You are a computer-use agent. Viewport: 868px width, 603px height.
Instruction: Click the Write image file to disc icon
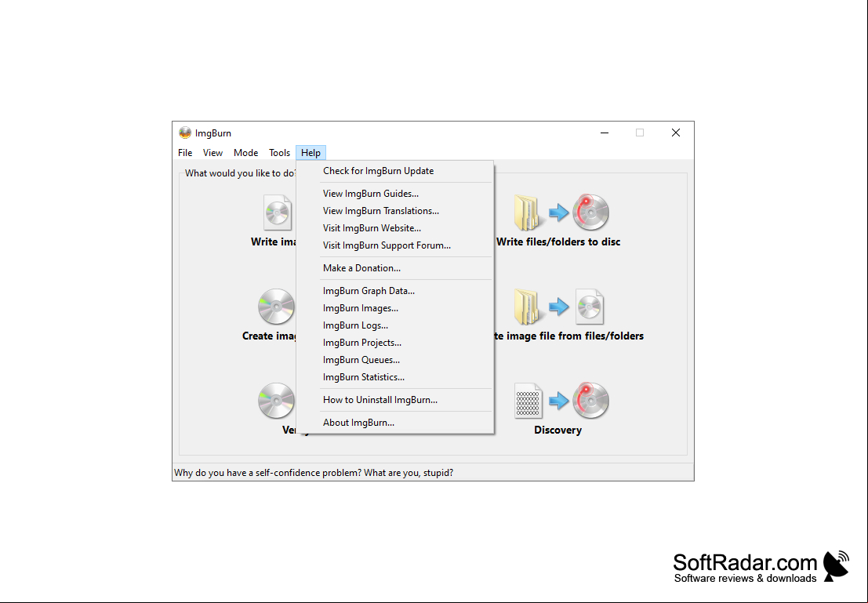pos(278,213)
